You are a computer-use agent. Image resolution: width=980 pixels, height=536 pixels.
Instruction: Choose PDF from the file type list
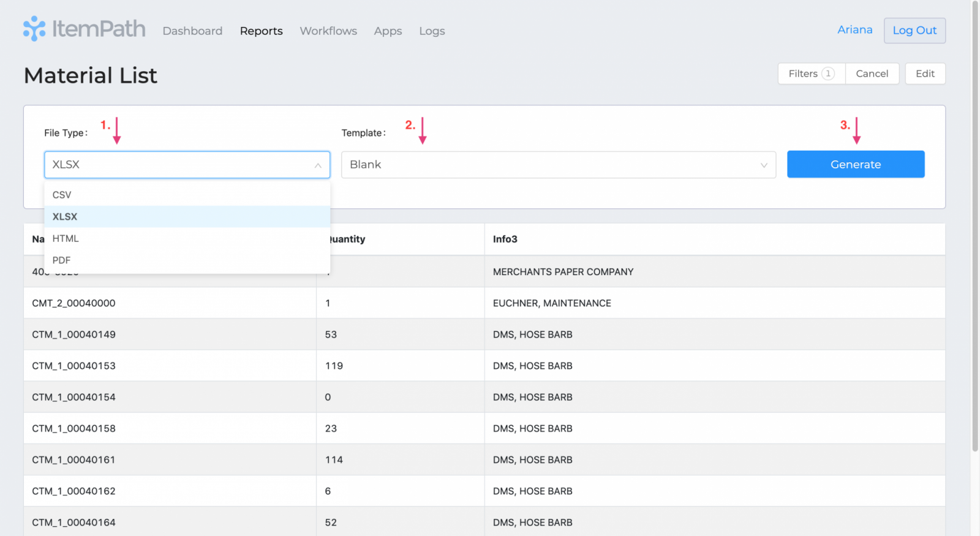point(187,260)
